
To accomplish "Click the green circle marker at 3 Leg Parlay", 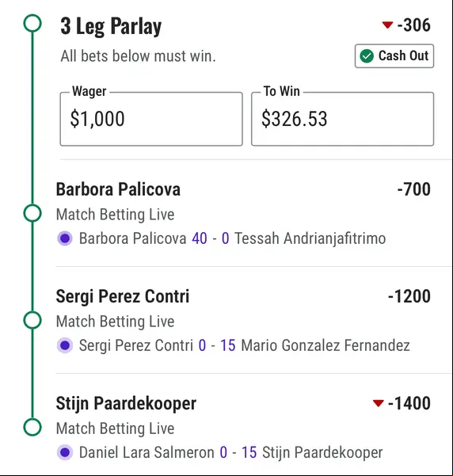I will pyautogui.click(x=32, y=24).
